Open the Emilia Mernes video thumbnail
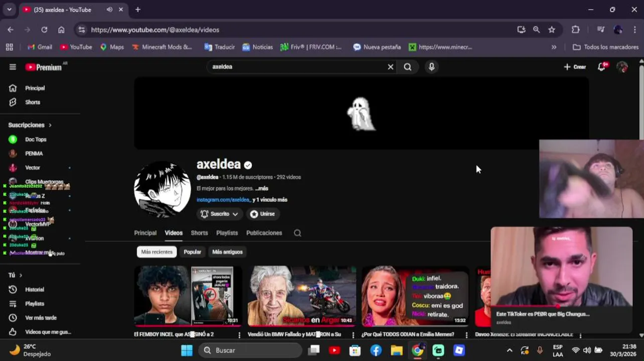This screenshot has height=361, width=644. [x=415, y=296]
